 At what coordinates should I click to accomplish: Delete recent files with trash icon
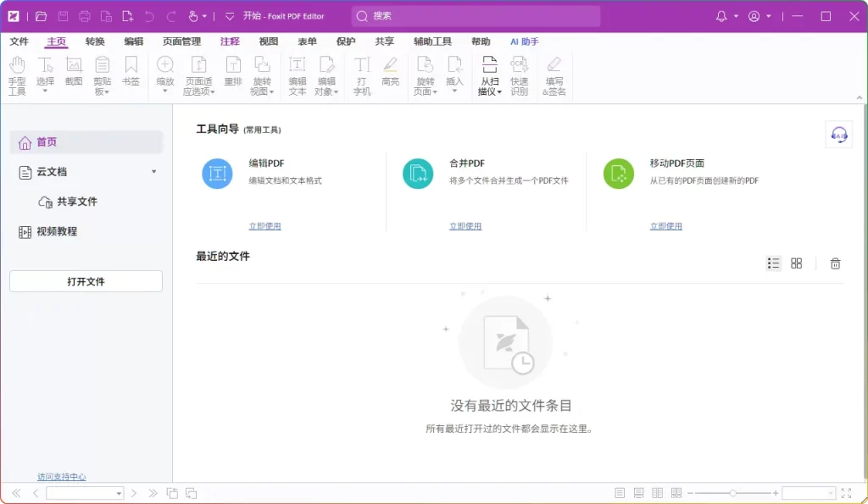click(x=835, y=263)
